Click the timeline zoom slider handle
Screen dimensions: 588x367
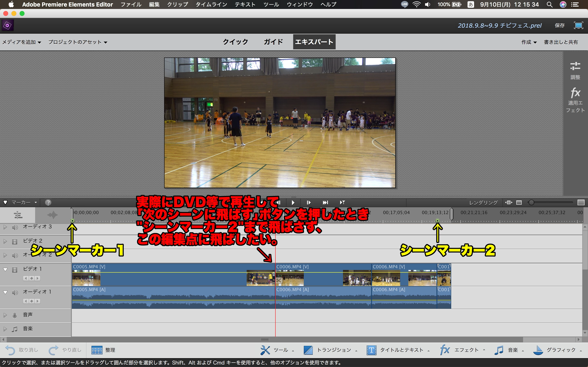point(531,202)
